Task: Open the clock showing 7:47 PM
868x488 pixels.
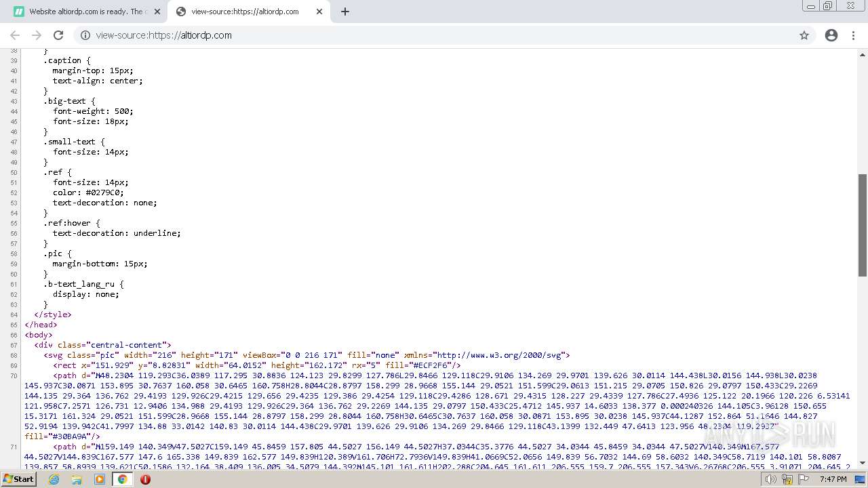Action: pyautogui.click(x=833, y=479)
